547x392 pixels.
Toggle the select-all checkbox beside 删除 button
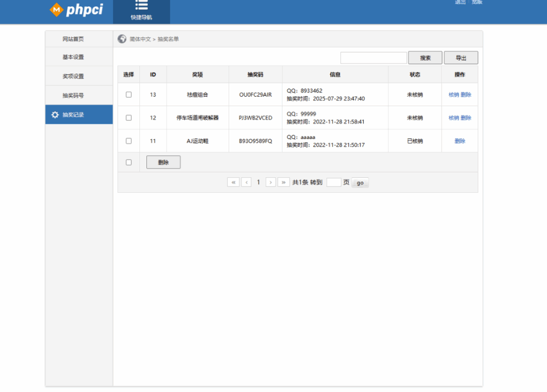pos(129,162)
